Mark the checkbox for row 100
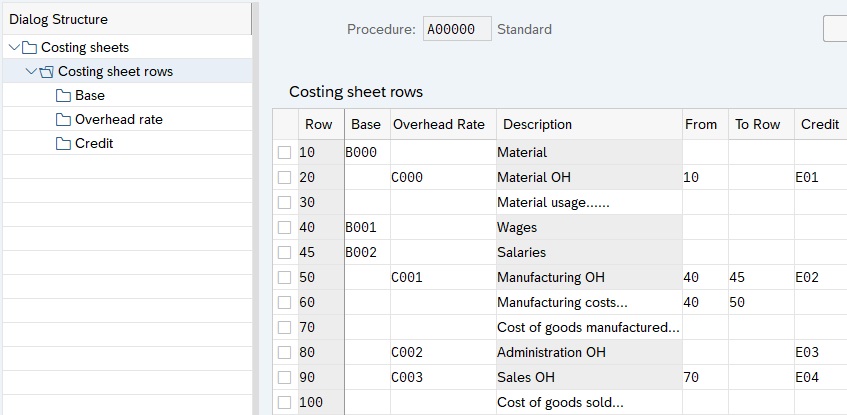This screenshot has width=847, height=415. coord(285,402)
